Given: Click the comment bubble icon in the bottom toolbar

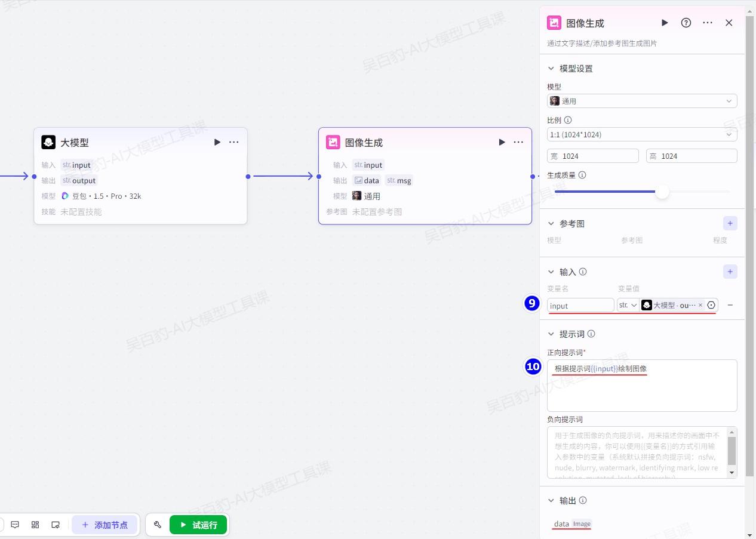Looking at the screenshot, I should [15, 525].
